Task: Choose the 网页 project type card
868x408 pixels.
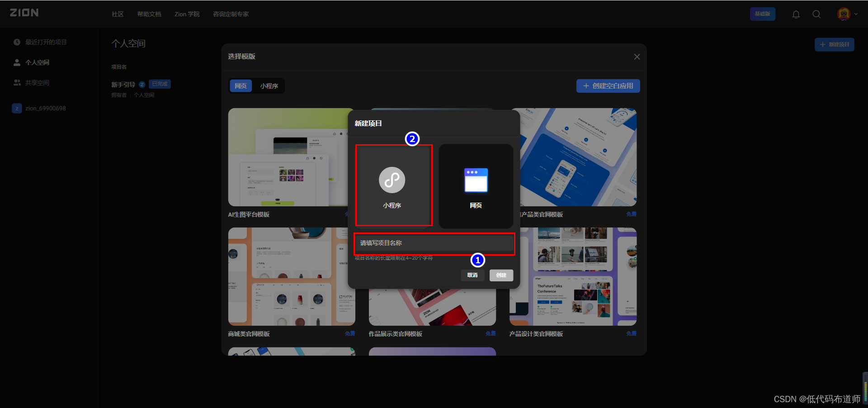Action: pyautogui.click(x=476, y=186)
